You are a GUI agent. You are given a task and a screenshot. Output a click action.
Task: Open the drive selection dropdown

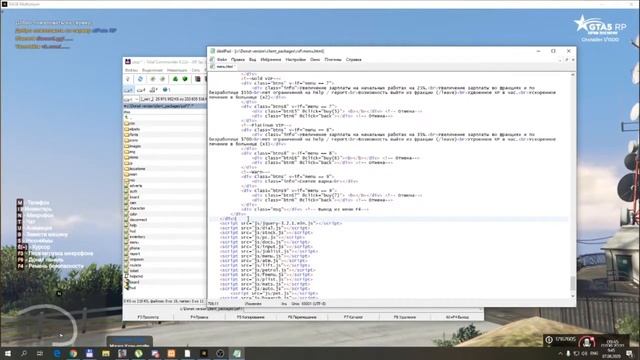(x=131, y=99)
